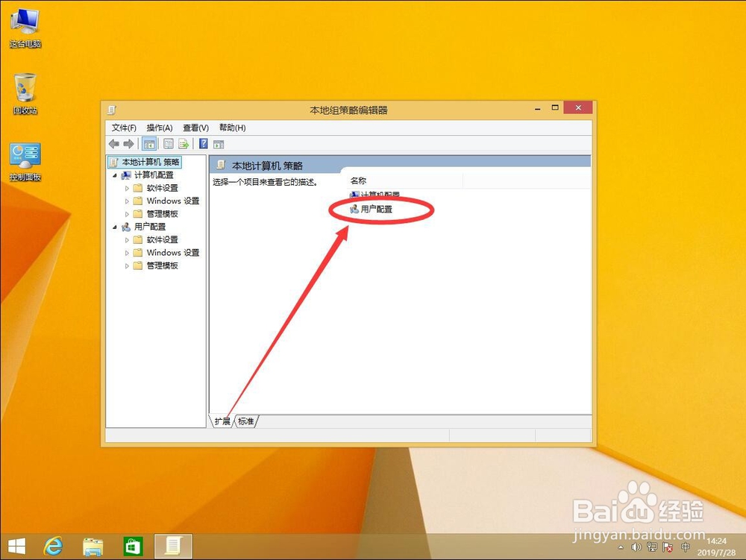This screenshot has height=560, width=746.
Task: Open Internet Explorer from the taskbar
Action: [x=53, y=547]
